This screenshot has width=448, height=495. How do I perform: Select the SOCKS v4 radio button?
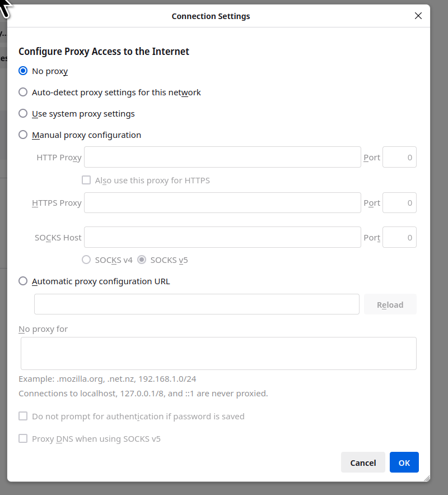tap(86, 260)
